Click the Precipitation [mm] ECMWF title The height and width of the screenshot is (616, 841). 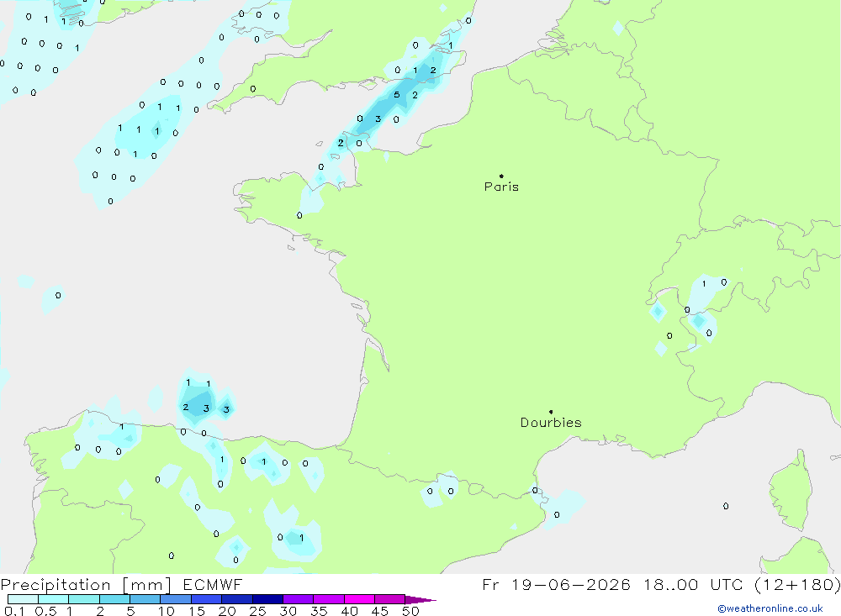tap(122, 584)
